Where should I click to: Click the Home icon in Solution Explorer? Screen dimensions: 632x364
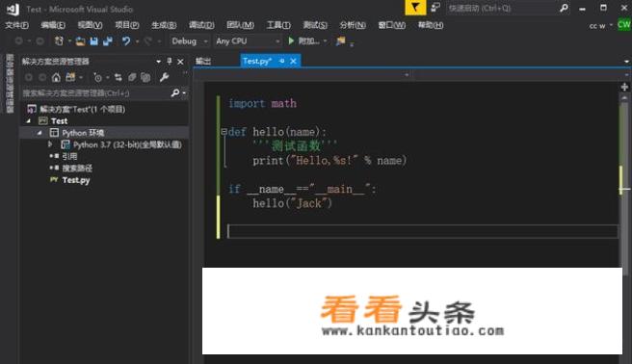coord(56,77)
